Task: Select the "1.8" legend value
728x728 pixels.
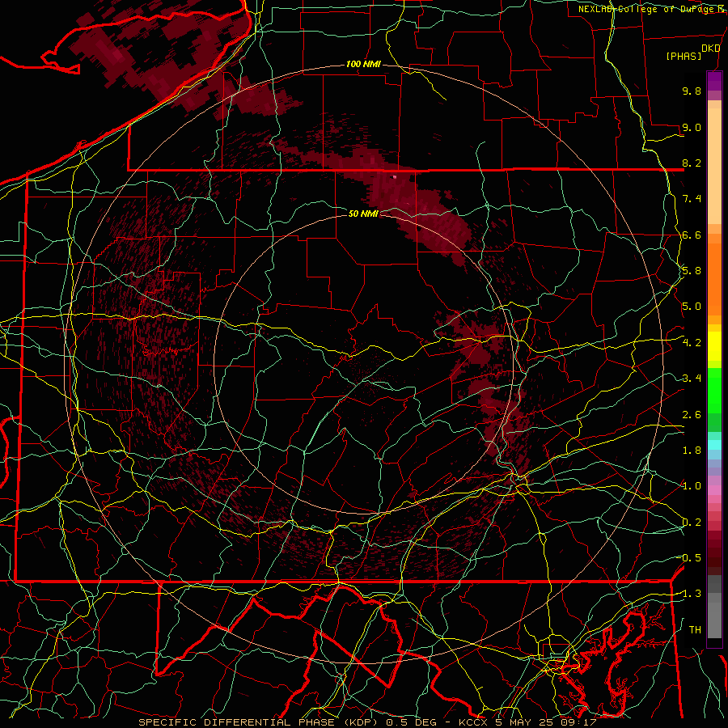Action: click(x=692, y=451)
